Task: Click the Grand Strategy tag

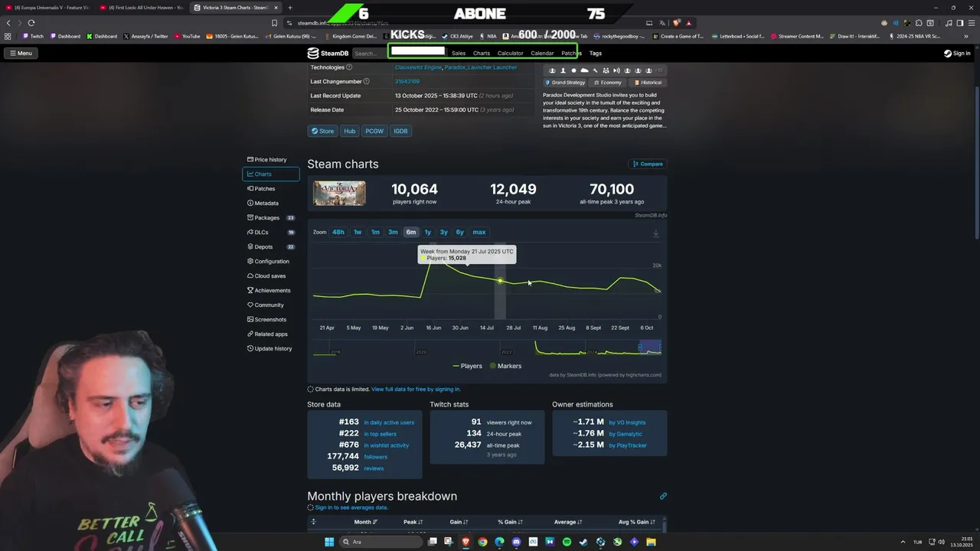Action: [565, 83]
